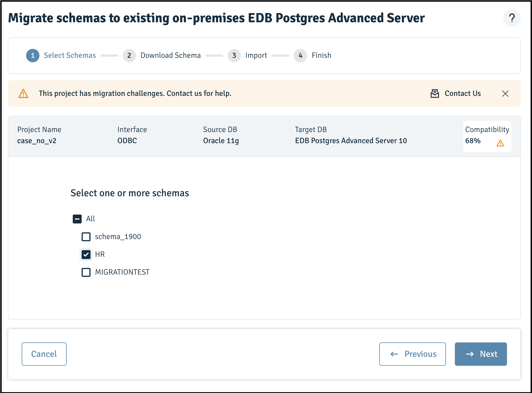
Task: Go to step 3 Import
Action: [247, 56]
